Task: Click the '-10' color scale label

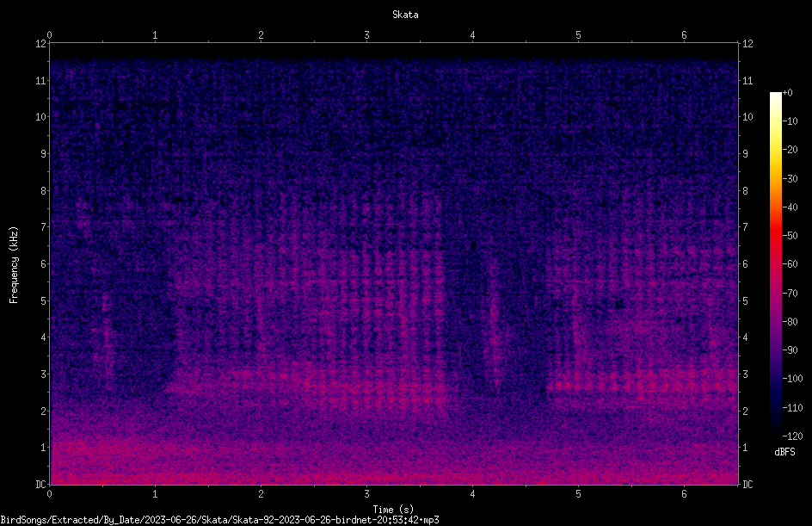Action: pyautogui.click(x=790, y=121)
